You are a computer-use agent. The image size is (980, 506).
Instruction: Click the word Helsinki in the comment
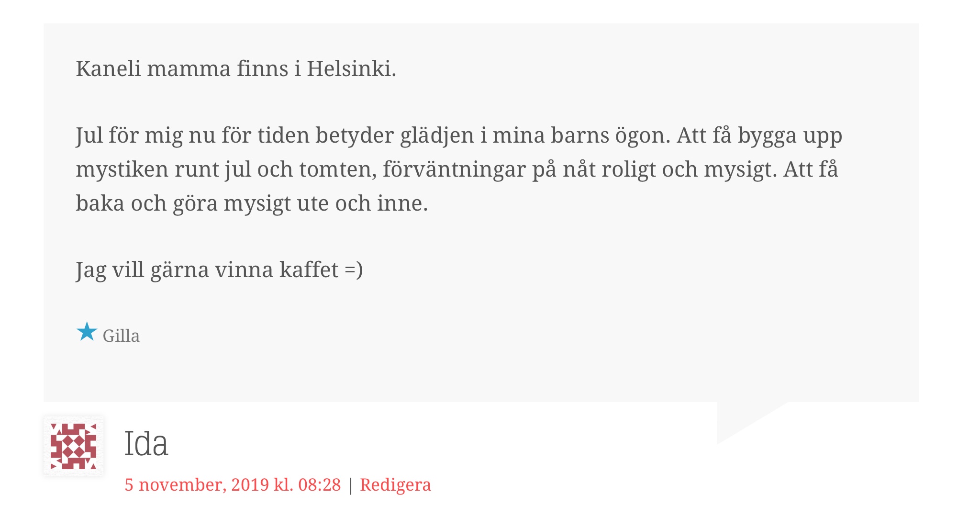[x=351, y=69]
